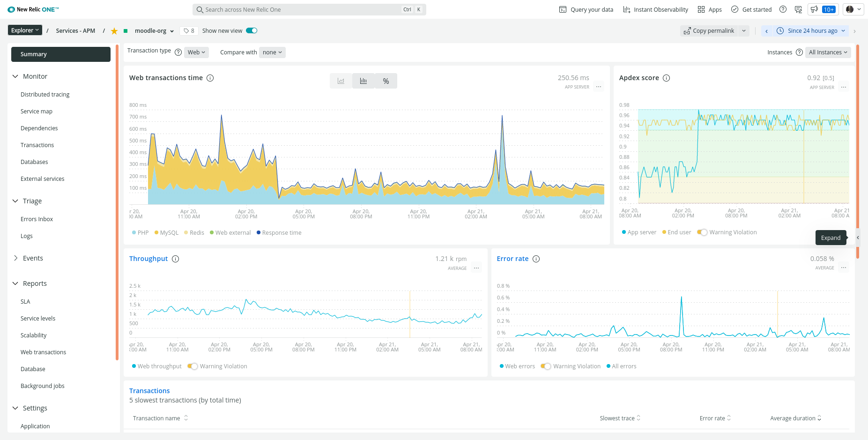Show info for Web transactions time
This screenshot has height=440, width=868.
(210, 78)
